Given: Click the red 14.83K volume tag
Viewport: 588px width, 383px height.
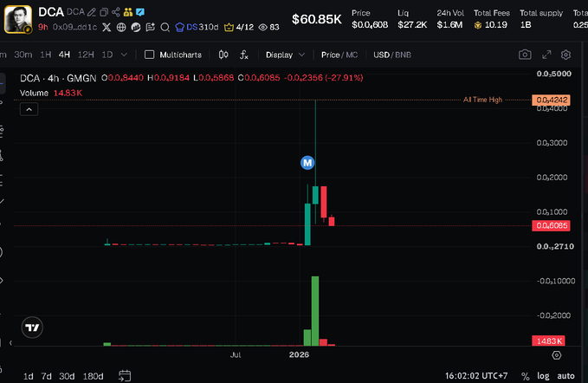Looking at the screenshot, I should point(549,341).
